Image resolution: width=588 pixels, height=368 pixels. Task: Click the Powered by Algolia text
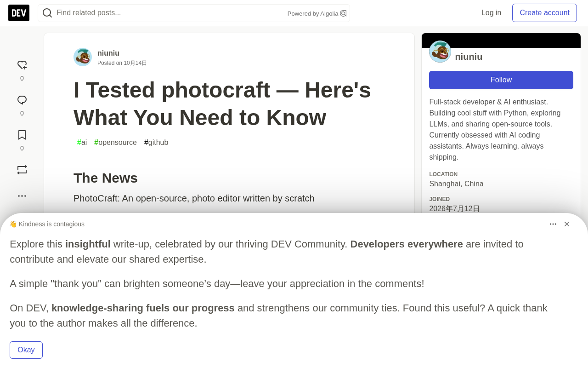tap(313, 14)
